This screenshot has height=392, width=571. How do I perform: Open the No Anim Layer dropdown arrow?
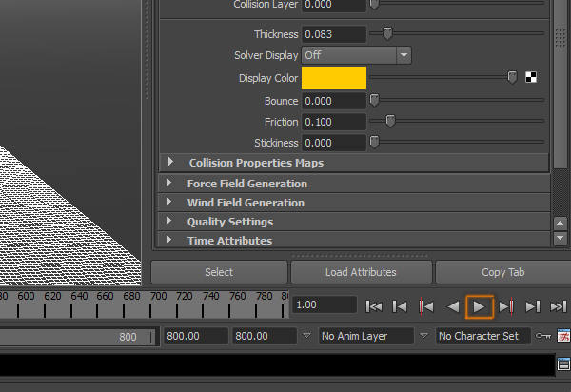tap(423, 336)
